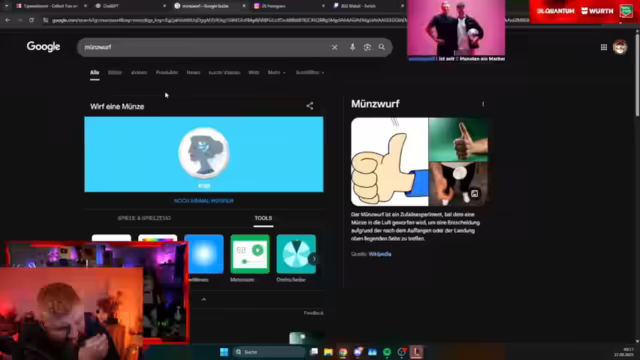The width and height of the screenshot is (640, 360).
Task: Start voice search with microphone icon
Action: click(x=352, y=47)
